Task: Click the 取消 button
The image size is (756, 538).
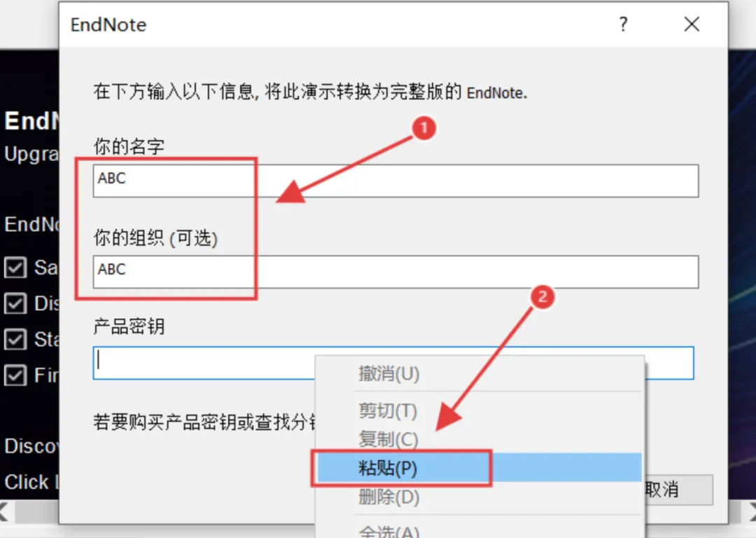Action: pyautogui.click(x=678, y=490)
